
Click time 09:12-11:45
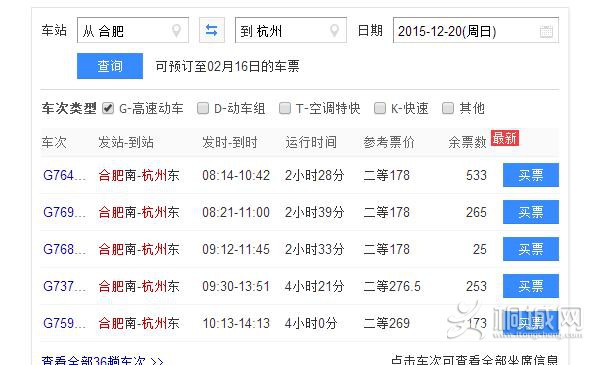(236, 249)
